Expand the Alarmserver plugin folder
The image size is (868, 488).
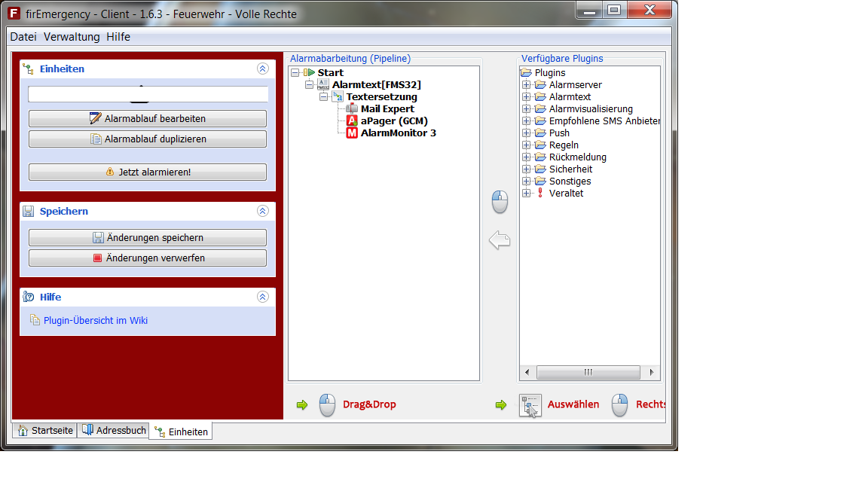(527, 85)
